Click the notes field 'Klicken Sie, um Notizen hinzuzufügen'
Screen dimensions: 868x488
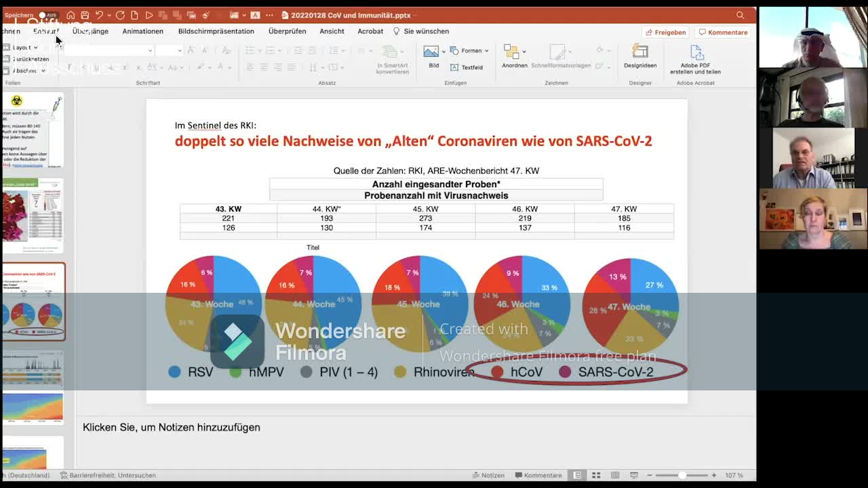click(172, 427)
